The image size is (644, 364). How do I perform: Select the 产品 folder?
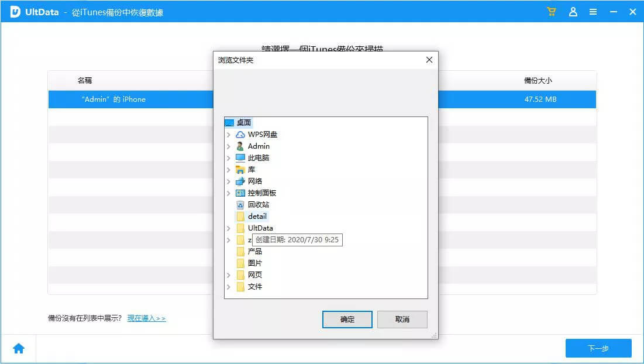tap(254, 252)
